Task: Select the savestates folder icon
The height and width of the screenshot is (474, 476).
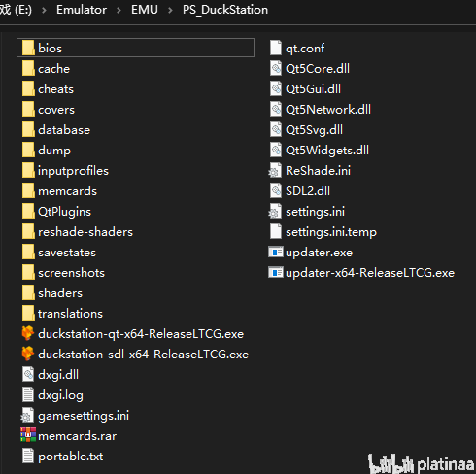Action: 28,253
